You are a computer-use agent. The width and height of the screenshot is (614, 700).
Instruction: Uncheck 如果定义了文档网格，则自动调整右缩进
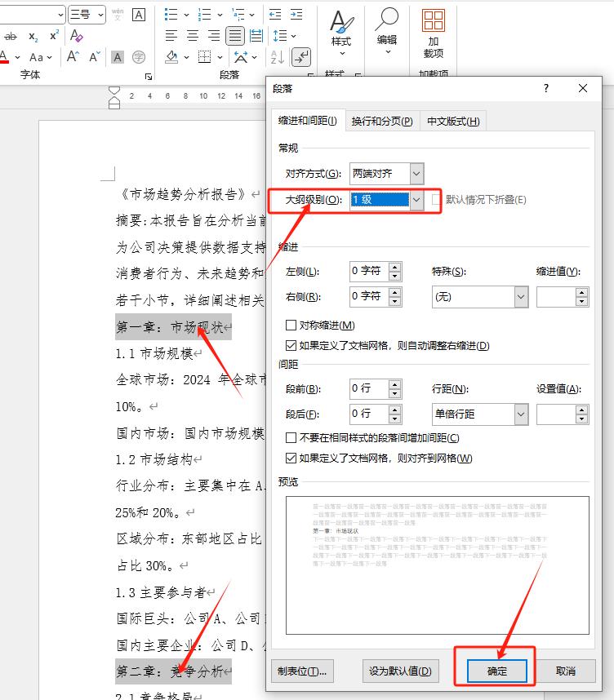pyautogui.click(x=291, y=346)
